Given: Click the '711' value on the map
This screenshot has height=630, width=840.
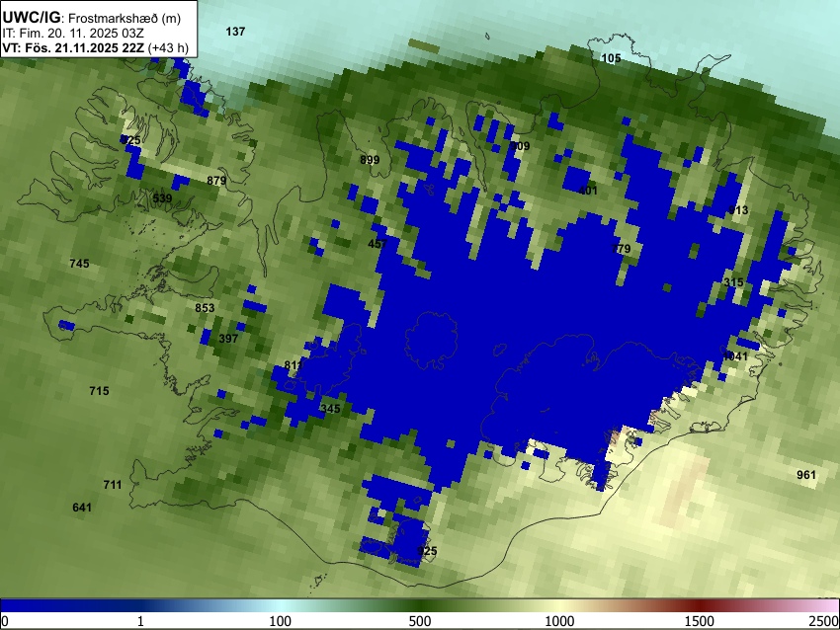Looking at the screenshot, I should point(113,485).
